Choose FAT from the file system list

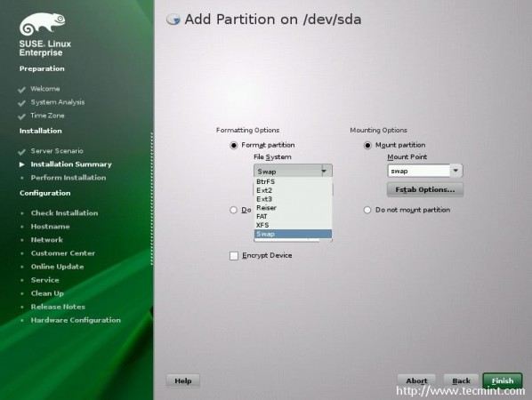294,217
